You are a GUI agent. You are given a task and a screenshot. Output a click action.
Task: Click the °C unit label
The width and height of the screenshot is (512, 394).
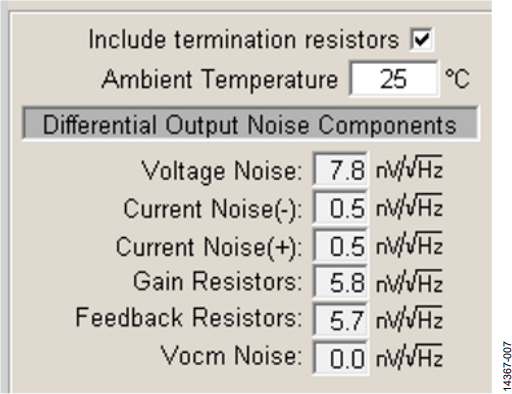click(457, 79)
